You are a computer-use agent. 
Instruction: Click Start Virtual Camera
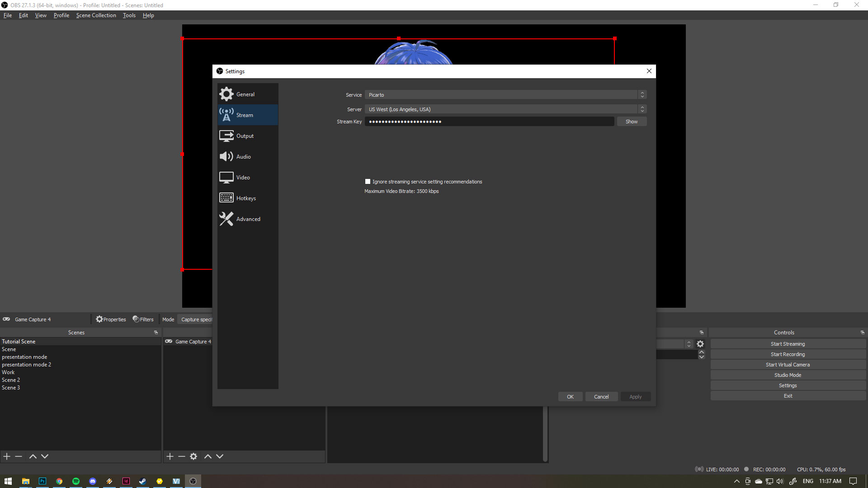pos(788,365)
